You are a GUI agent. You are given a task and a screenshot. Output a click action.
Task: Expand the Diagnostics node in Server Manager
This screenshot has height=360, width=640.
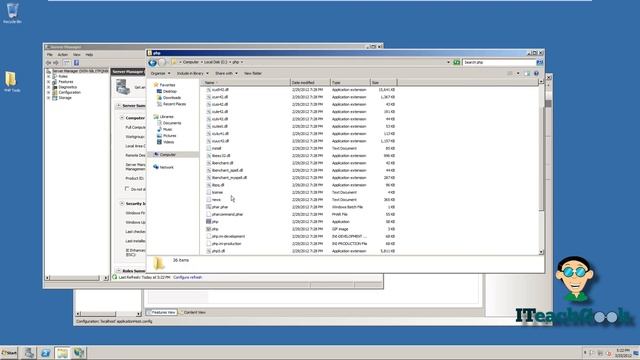point(49,87)
